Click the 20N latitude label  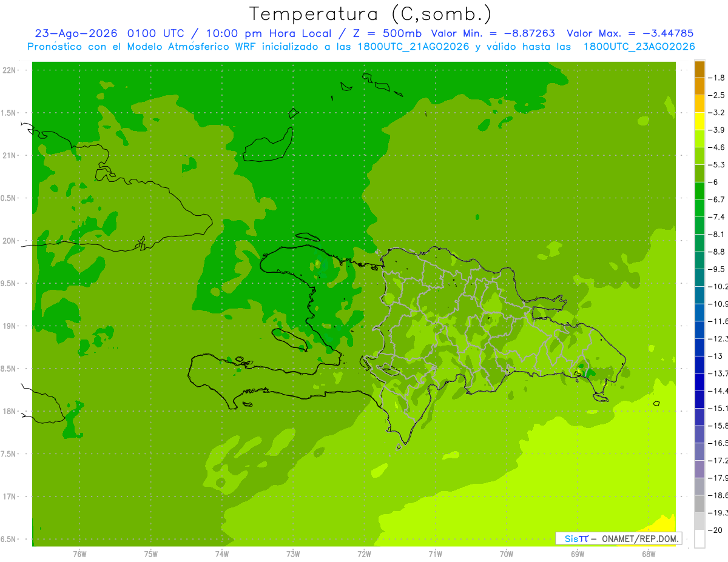pos(9,241)
